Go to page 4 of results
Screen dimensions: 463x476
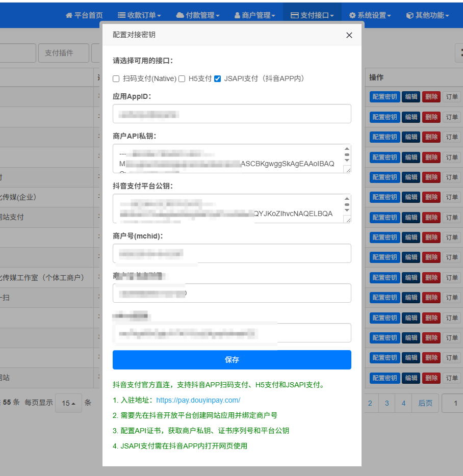[x=403, y=403]
